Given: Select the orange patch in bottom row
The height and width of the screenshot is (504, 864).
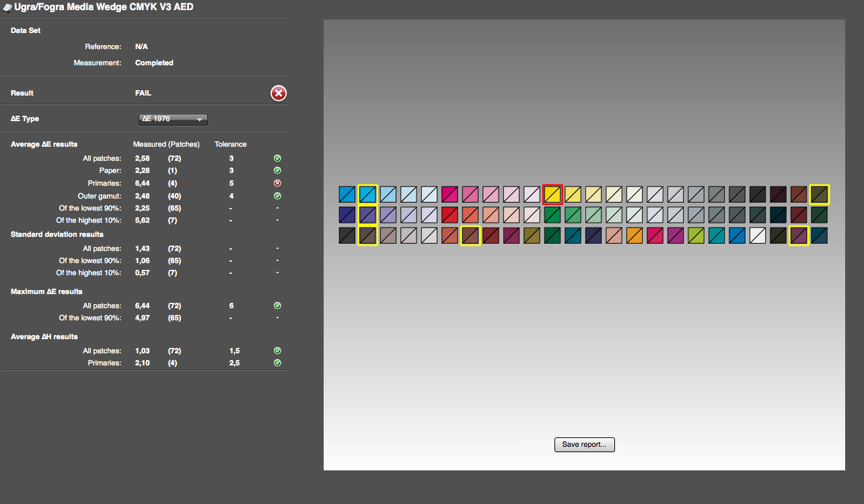Looking at the screenshot, I should coord(635,236).
